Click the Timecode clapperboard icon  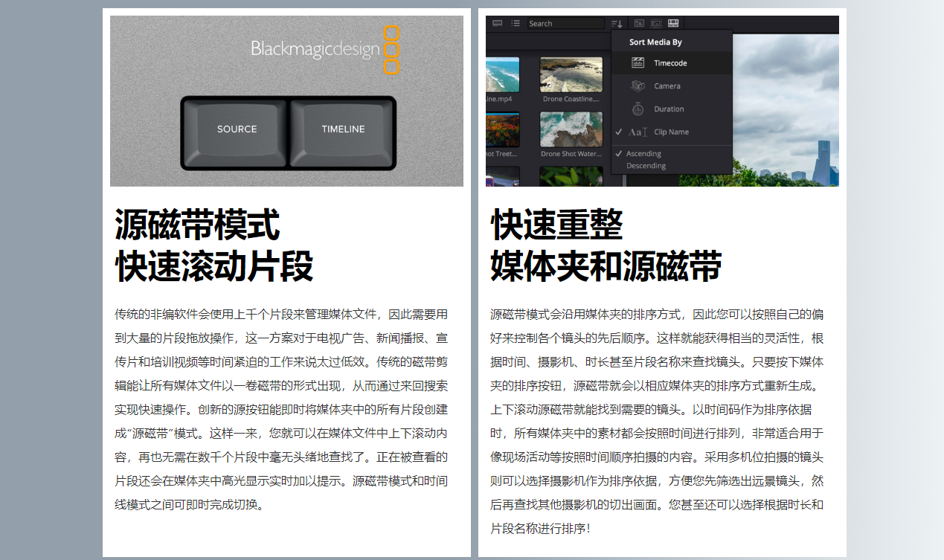coord(638,63)
